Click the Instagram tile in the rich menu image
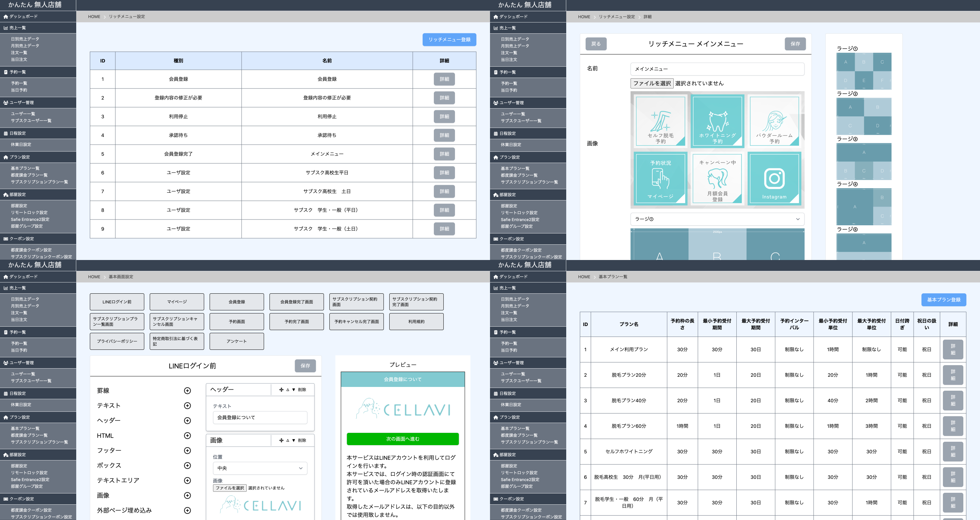 pyautogui.click(x=774, y=178)
